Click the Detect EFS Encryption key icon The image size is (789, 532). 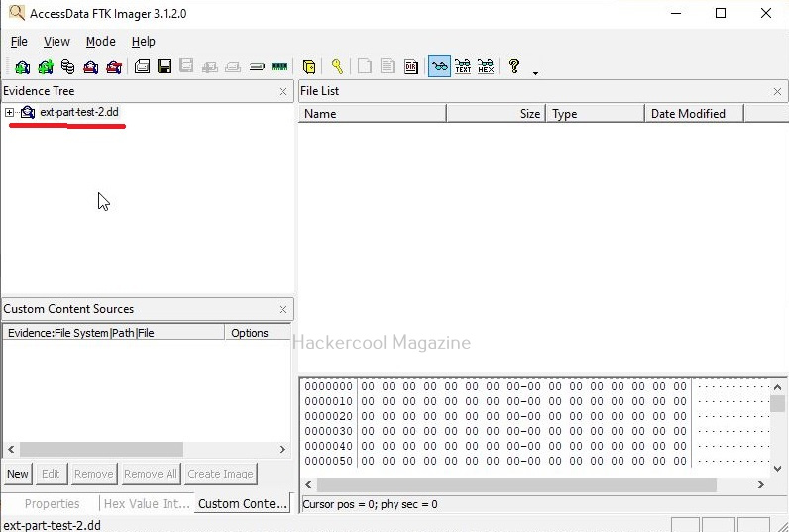click(337, 67)
